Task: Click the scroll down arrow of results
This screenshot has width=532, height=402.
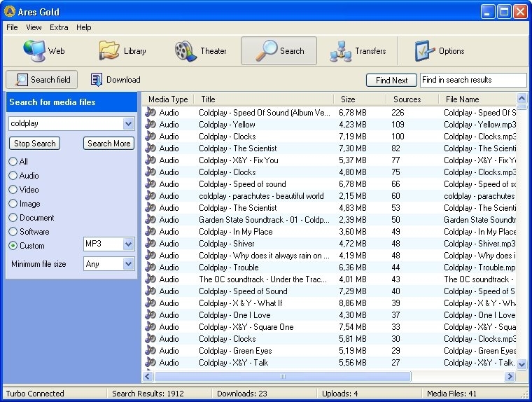Action: [521, 364]
